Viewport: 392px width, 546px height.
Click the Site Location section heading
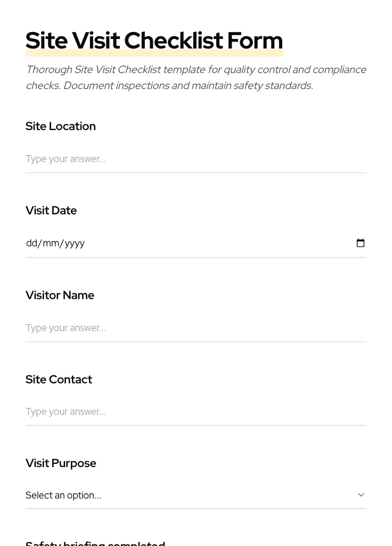(60, 126)
